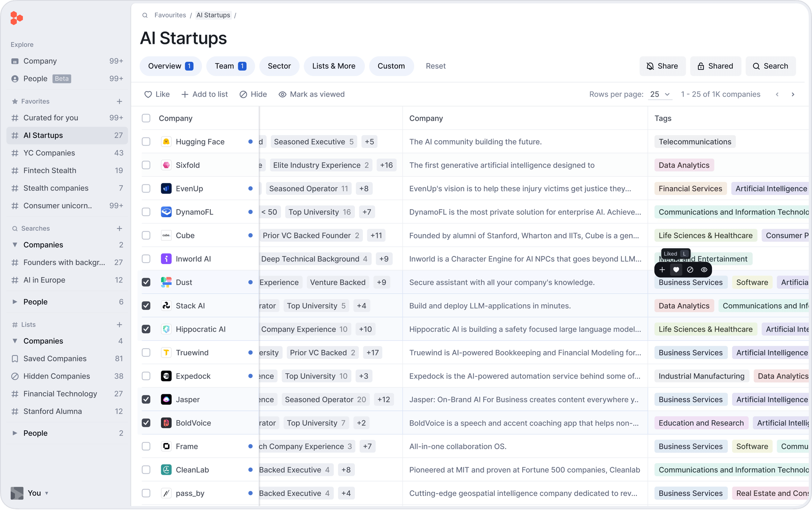
Task: Click the pink Data Analytics tag chip
Action: [684, 165]
